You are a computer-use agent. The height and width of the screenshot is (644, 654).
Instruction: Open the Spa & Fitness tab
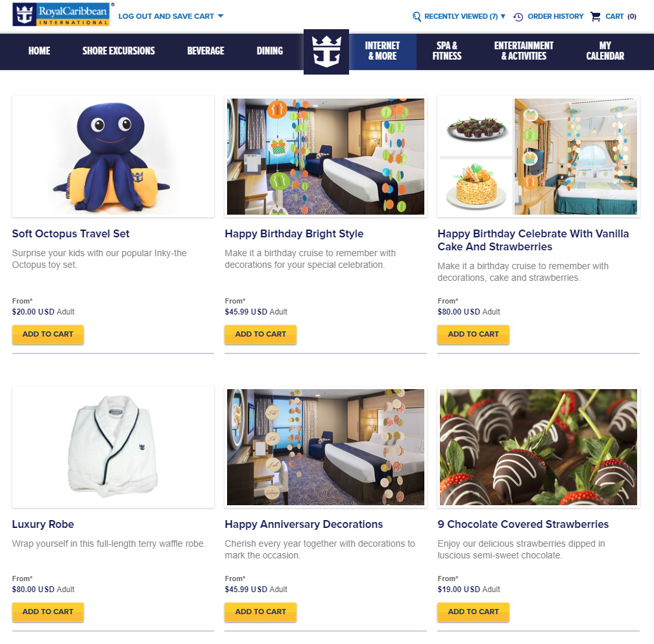click(x=446, y=51)
